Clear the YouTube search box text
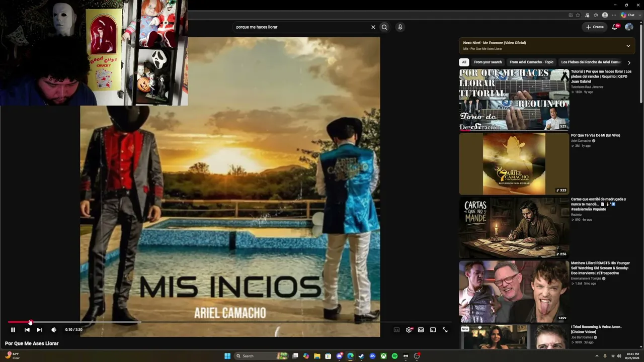This screenshot has width=644, height=362. click(x=373, y=27)
